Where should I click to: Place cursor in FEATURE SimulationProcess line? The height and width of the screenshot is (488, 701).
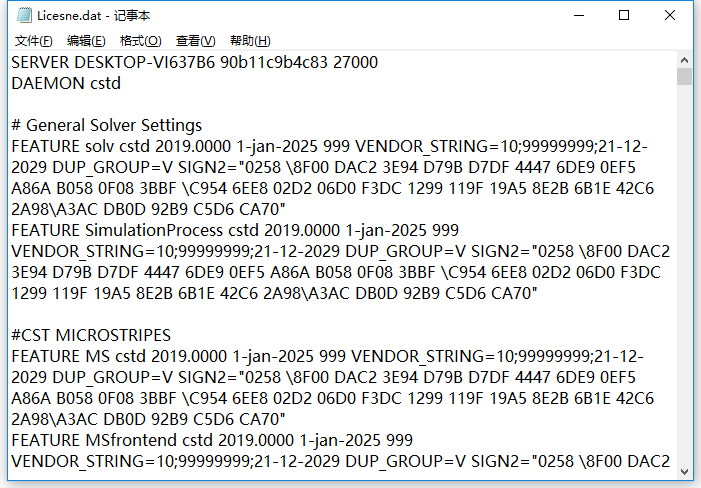[x=235, y=230]
